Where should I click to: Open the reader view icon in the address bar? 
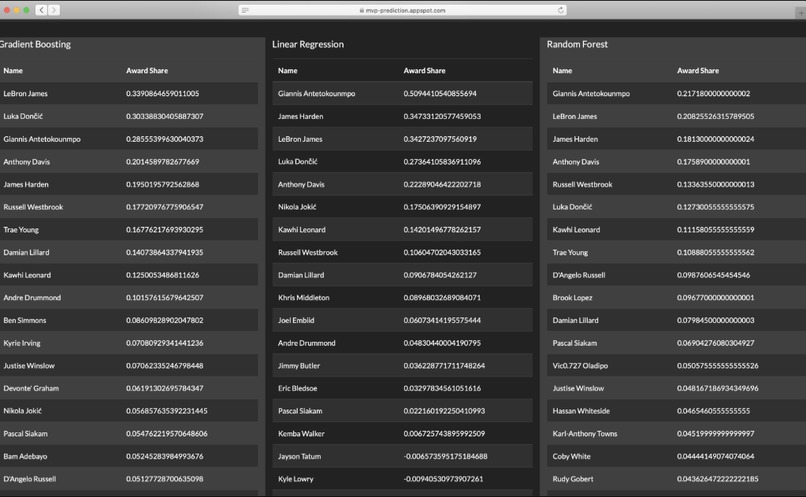[245, 10]
